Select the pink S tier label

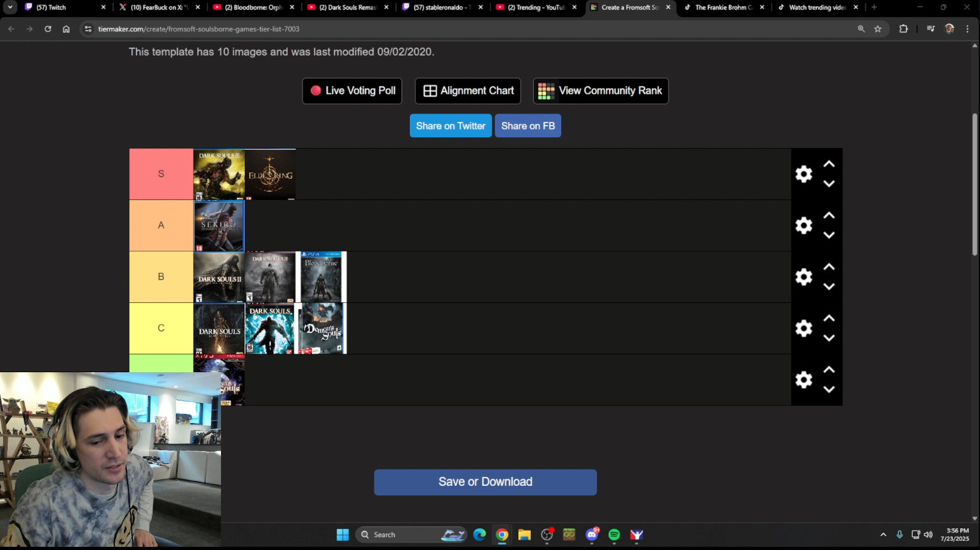point(161,174)
